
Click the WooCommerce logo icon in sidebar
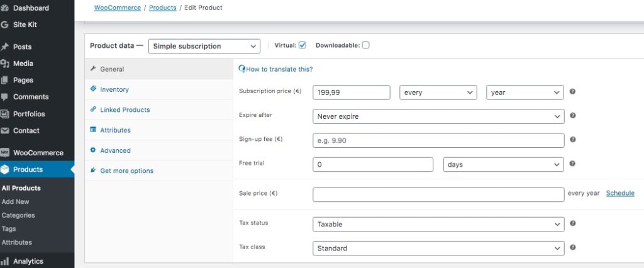click(4, 152)
